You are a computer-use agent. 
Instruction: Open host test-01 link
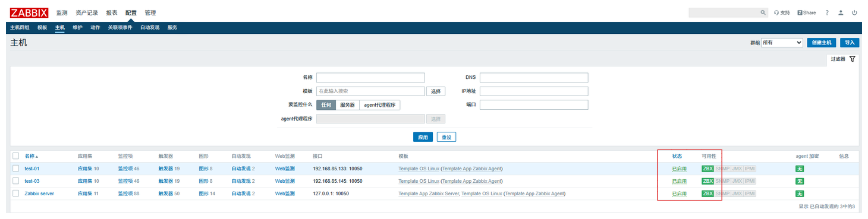(x=32, y=169)
